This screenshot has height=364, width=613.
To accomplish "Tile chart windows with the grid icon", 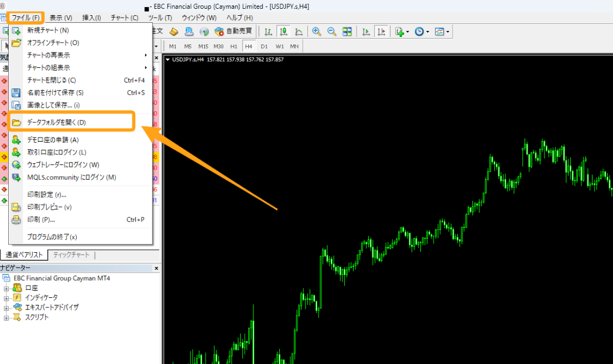I will pos(347,32).
